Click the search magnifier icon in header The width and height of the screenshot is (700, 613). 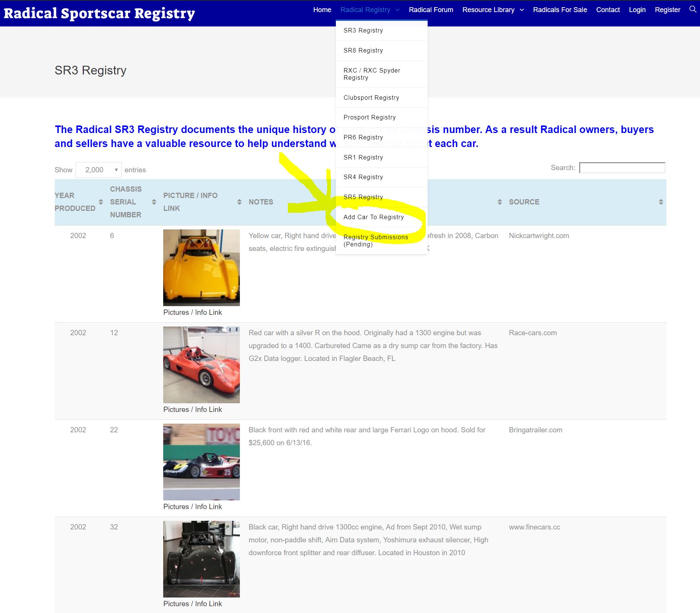coord(692,9)
